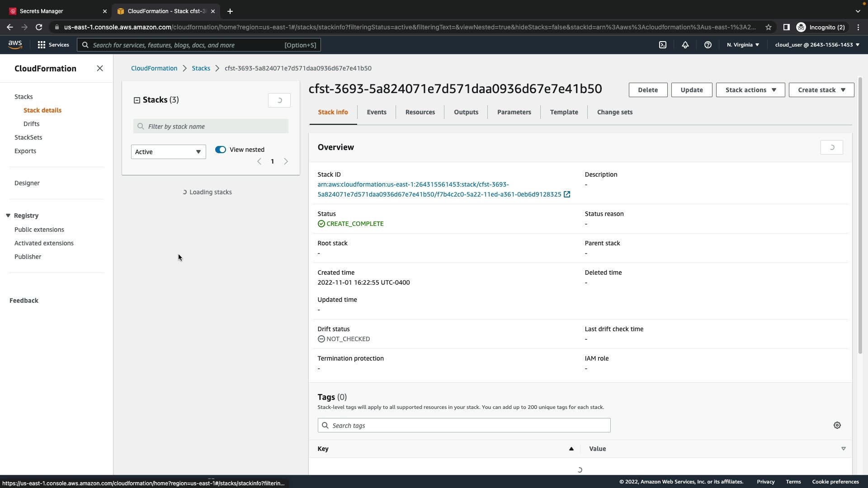Click the notifications bell icon
Screen dimensions: 868x488
pyautogui.click(x=685, y=45)
